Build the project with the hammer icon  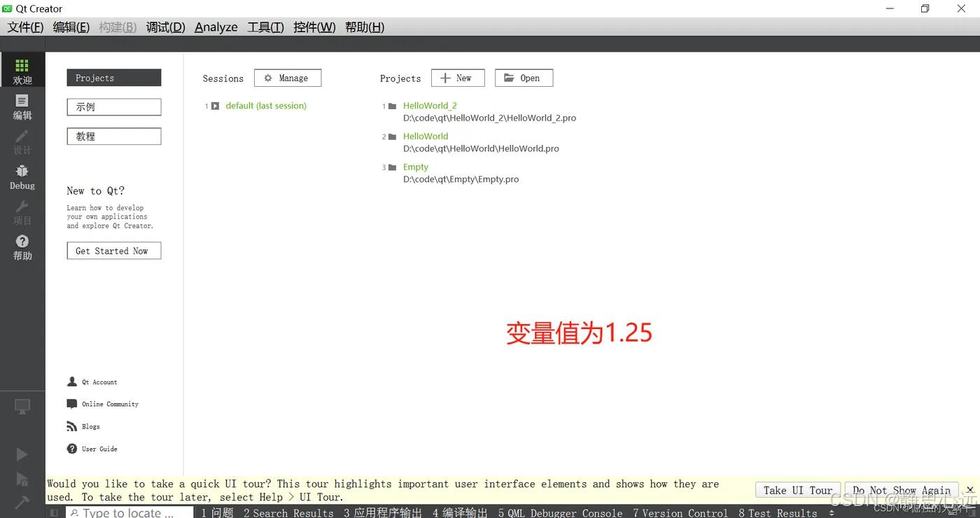pos(22,502)
